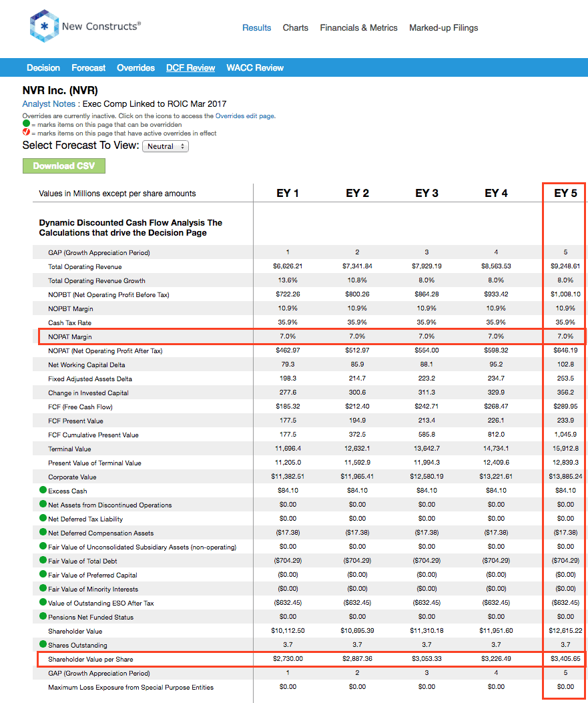Click the Change in Invested Capital label
588x703 pixels.
pyautogui.click(x=88, y=393)
